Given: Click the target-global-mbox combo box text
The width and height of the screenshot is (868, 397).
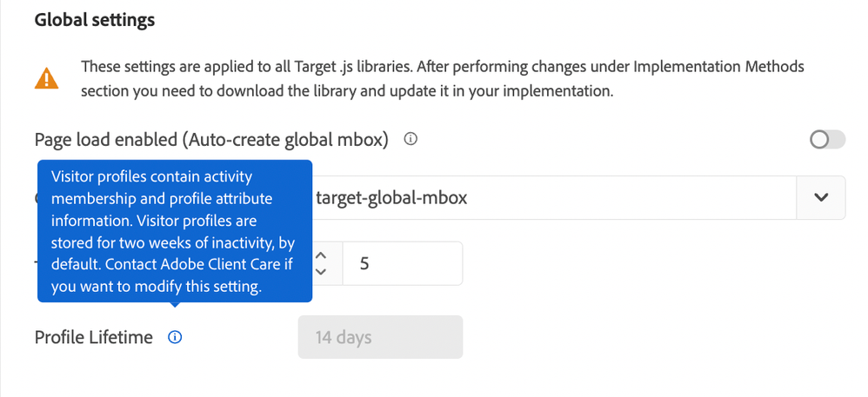Looking at the screenshot, I should tap(391, 198).
